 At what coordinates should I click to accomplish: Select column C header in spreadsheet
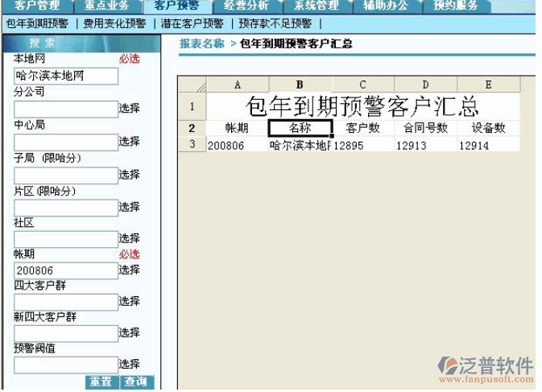click(362, 85)
